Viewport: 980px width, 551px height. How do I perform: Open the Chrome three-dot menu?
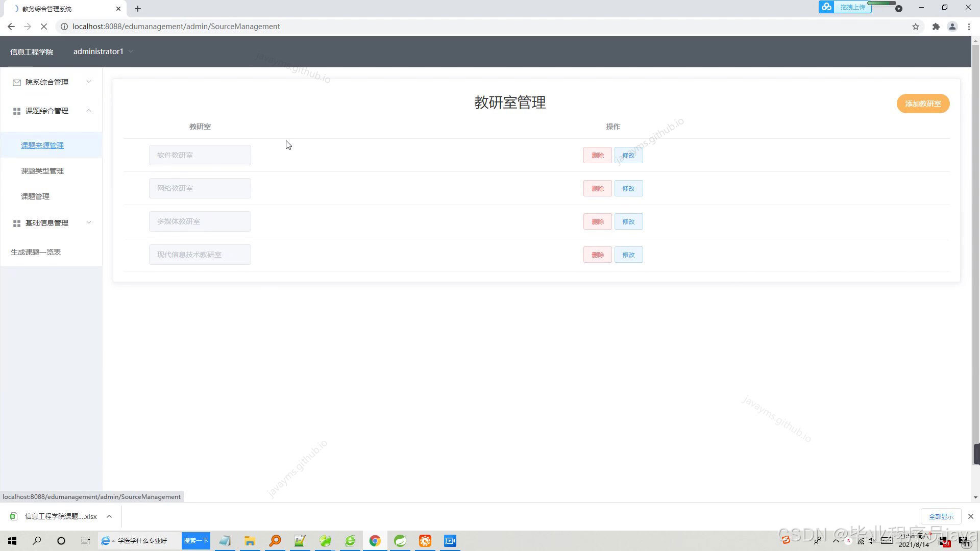(969, 27)
